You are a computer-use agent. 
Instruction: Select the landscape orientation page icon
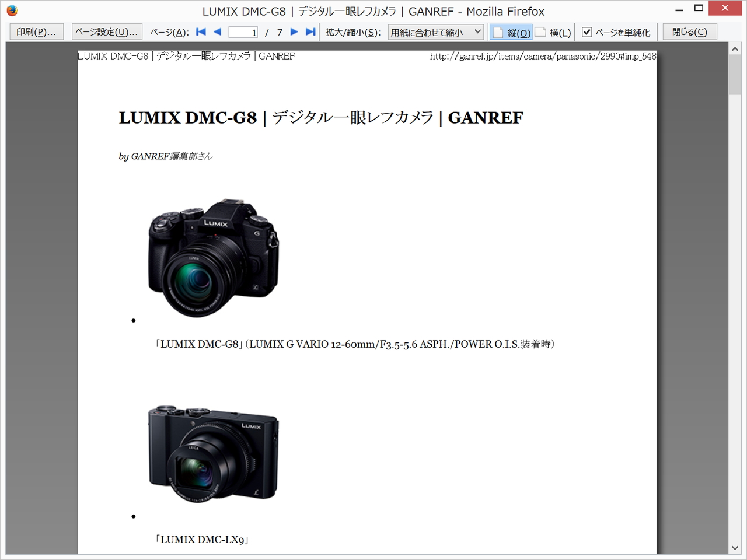point(541,32)
